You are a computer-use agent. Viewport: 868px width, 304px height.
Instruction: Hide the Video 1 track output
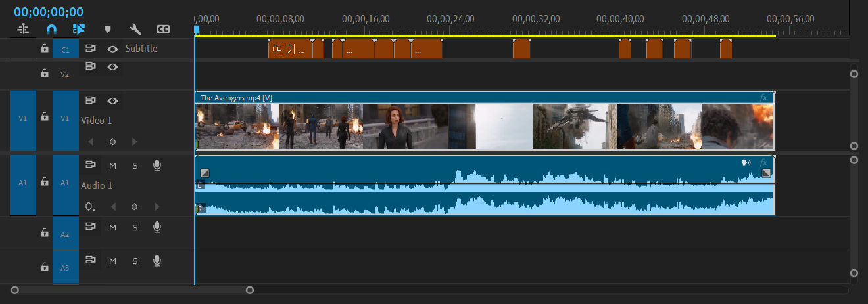[x=112, y=100]
